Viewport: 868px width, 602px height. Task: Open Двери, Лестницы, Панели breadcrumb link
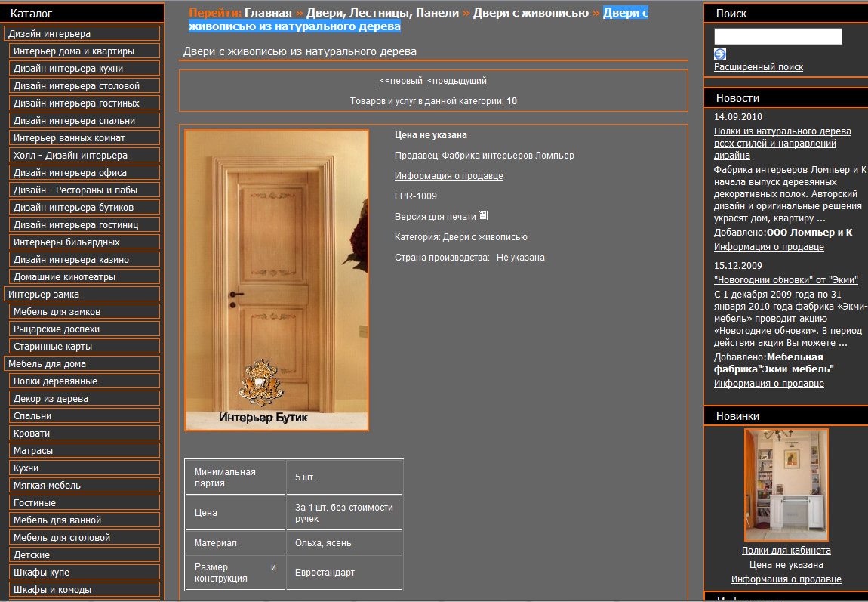pos(383,13)
